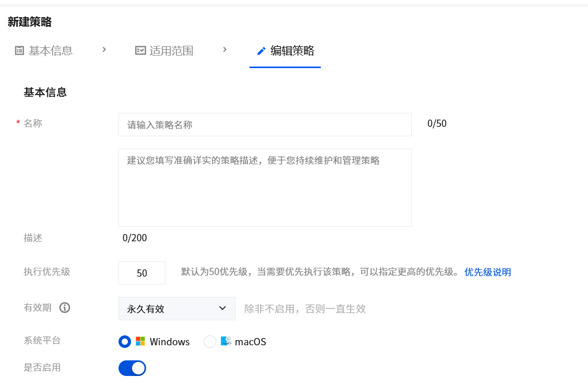This screenshot has height=390, width=588.
Task: Go to the 适用范围 step tab
Action: tap(164, 50)
